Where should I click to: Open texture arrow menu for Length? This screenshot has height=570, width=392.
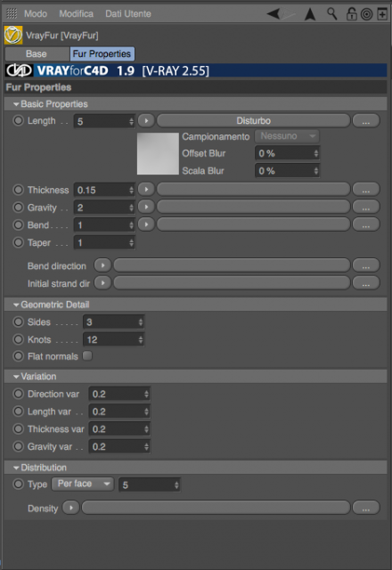[x=146, y=120]
